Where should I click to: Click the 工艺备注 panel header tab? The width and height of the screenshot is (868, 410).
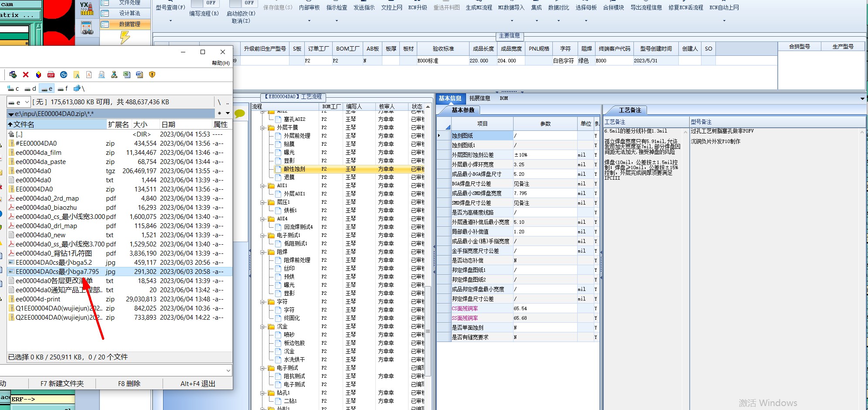click(630, 110)
